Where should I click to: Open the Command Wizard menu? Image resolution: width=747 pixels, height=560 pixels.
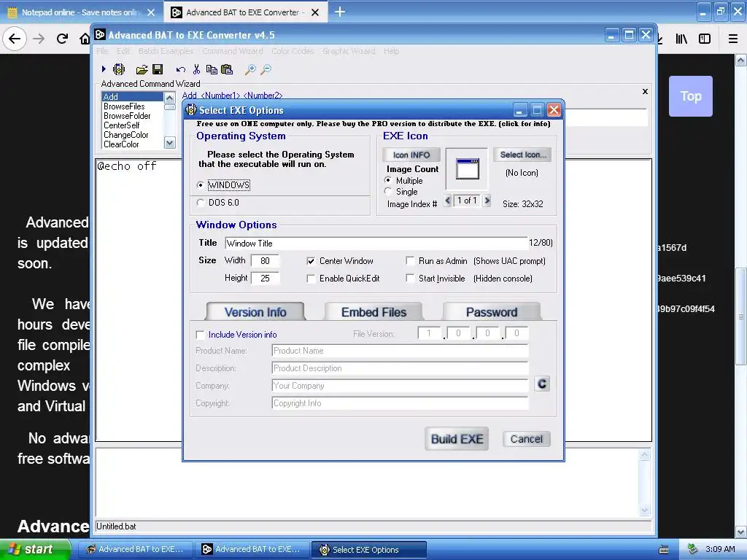(x=233, y=51)
